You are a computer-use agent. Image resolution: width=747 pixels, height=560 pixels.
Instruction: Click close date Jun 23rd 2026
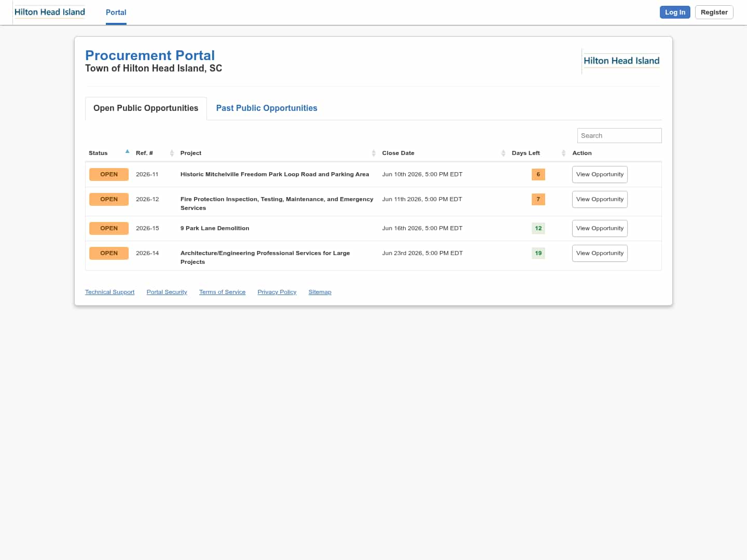pos(422,253)
